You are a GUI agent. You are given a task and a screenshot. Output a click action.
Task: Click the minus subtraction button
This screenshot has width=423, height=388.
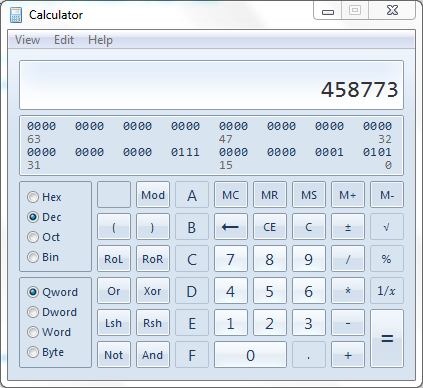(348, 323)
